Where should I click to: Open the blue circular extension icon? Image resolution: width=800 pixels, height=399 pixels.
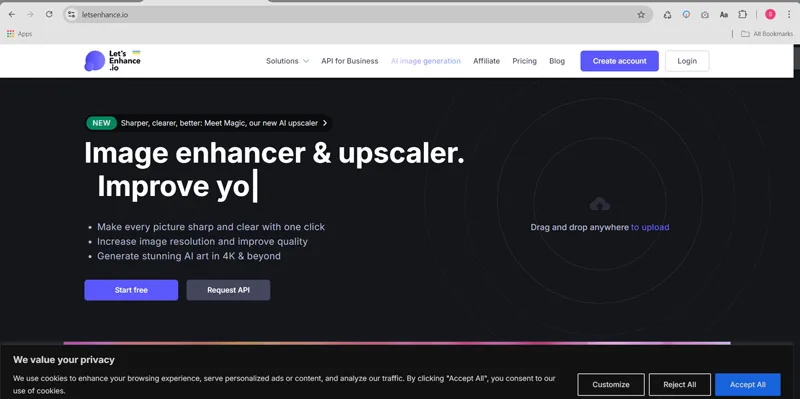(686, 15)
